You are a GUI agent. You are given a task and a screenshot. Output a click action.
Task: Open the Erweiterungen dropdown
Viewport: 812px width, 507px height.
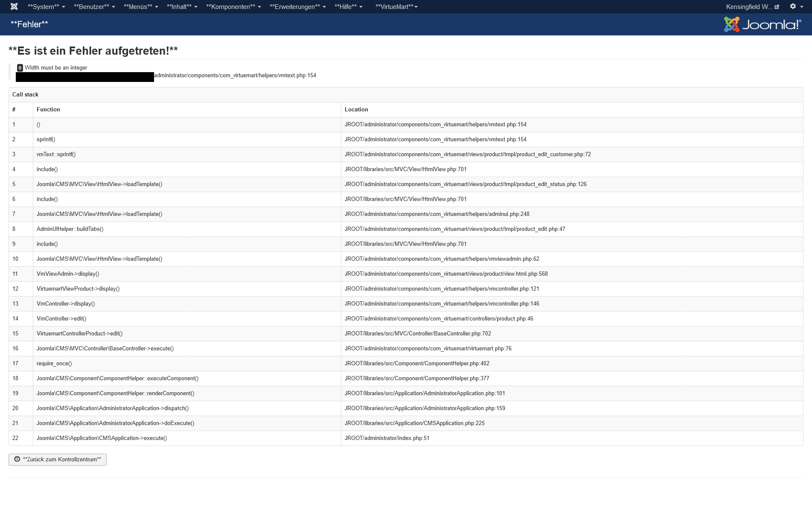coord(297,7)
